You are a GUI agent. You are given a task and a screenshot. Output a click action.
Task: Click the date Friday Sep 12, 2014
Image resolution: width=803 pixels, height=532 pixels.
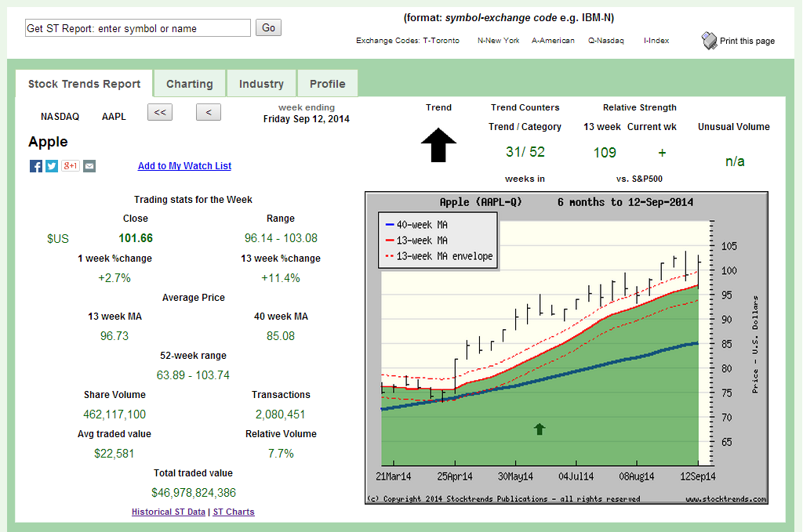307,118
